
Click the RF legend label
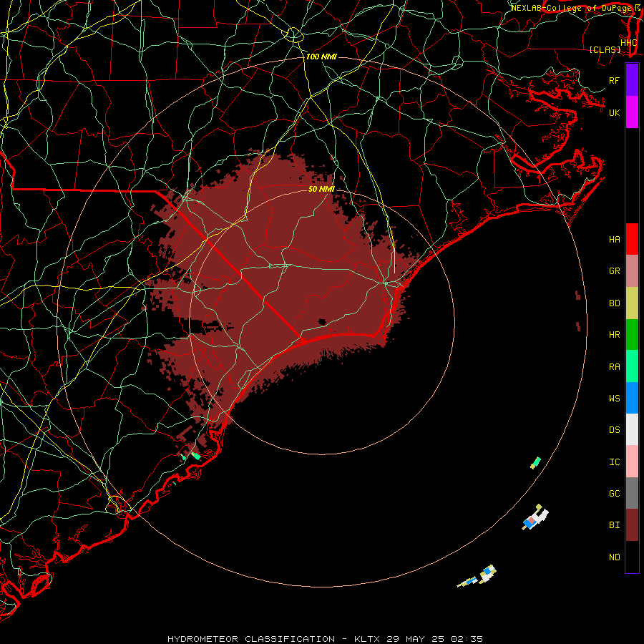(x=615, y=80)
